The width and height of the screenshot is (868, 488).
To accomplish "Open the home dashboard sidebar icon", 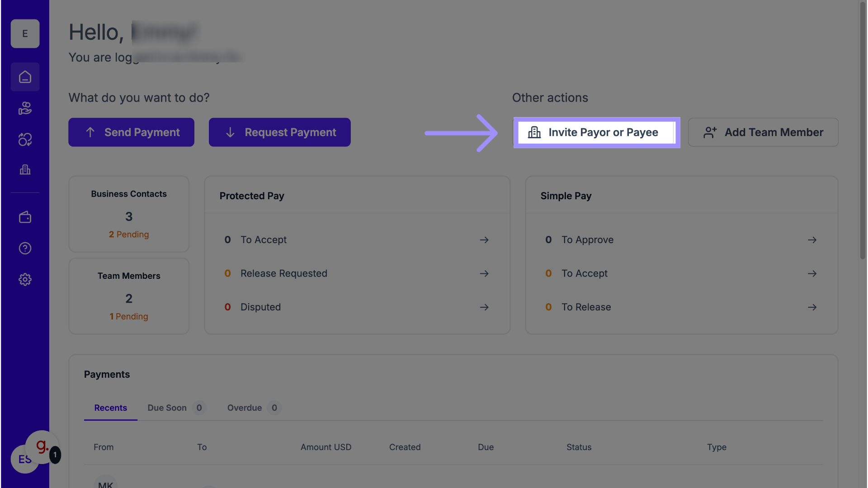I will 25,77.
